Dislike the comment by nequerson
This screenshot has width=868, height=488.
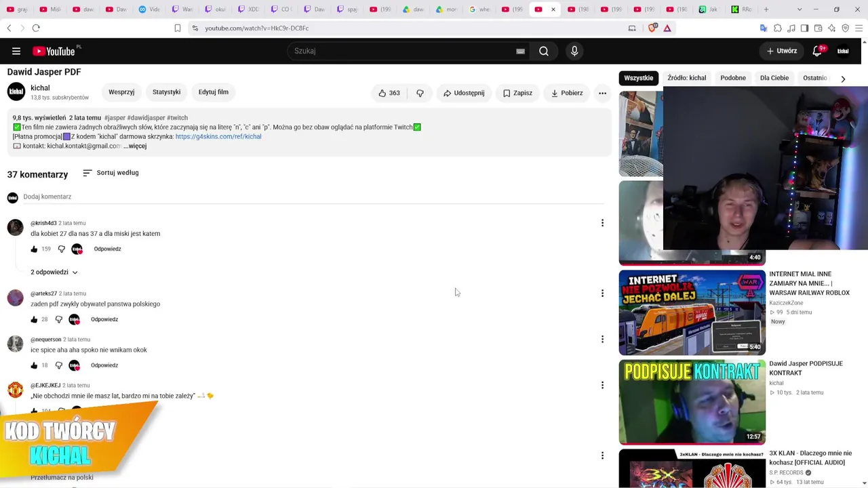point(58,365)
